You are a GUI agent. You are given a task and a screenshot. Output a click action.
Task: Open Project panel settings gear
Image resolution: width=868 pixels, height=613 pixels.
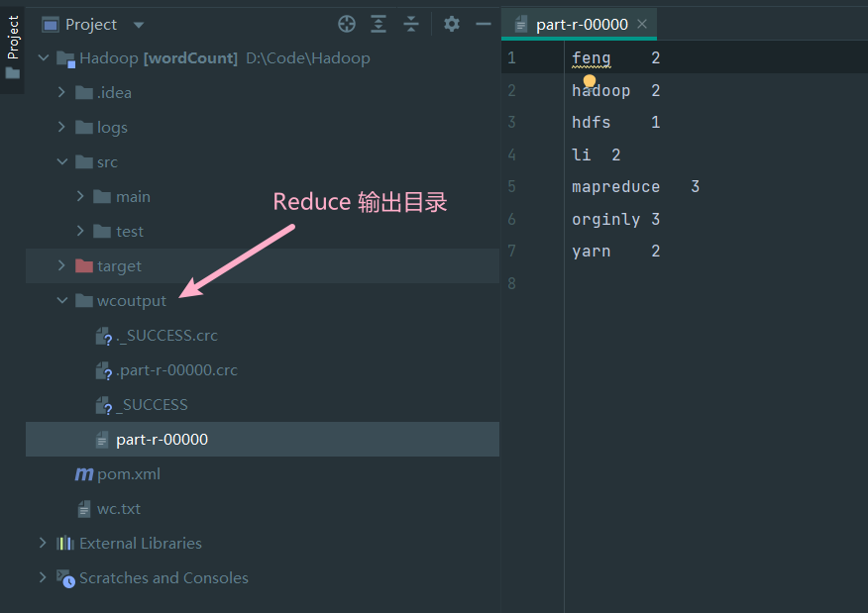452,24
